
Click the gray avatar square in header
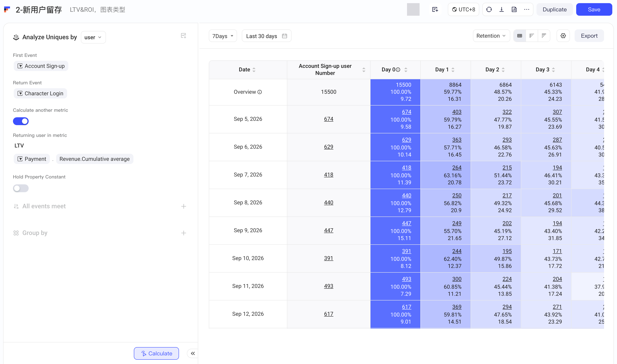(413, 10)
